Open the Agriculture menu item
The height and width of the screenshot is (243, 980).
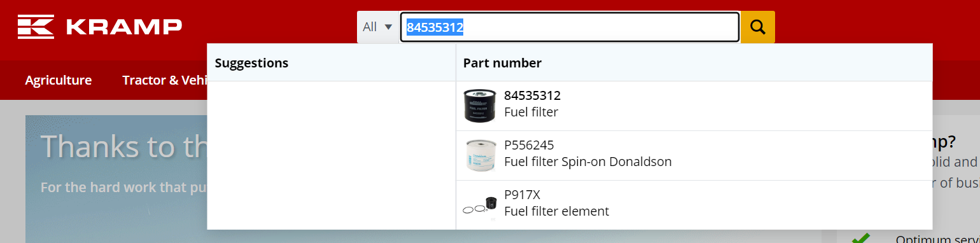tap(59, 80)
